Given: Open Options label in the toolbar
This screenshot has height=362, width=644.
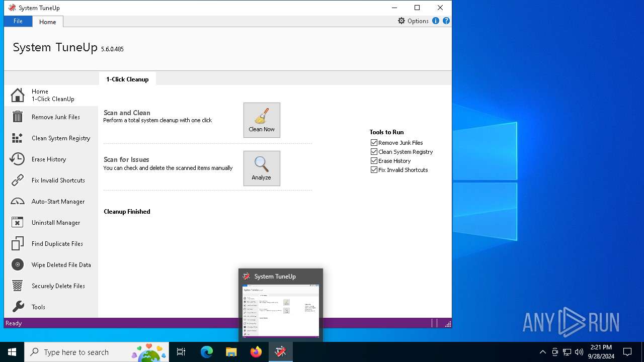Looking at the screenshot, I should pyautogui.click(x=418, y=21).
